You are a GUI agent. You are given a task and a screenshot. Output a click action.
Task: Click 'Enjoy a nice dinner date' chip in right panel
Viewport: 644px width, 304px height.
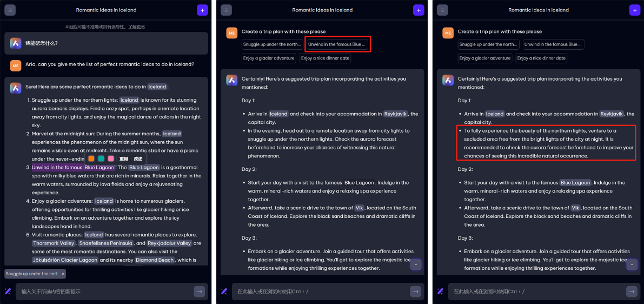coord(541,58)
